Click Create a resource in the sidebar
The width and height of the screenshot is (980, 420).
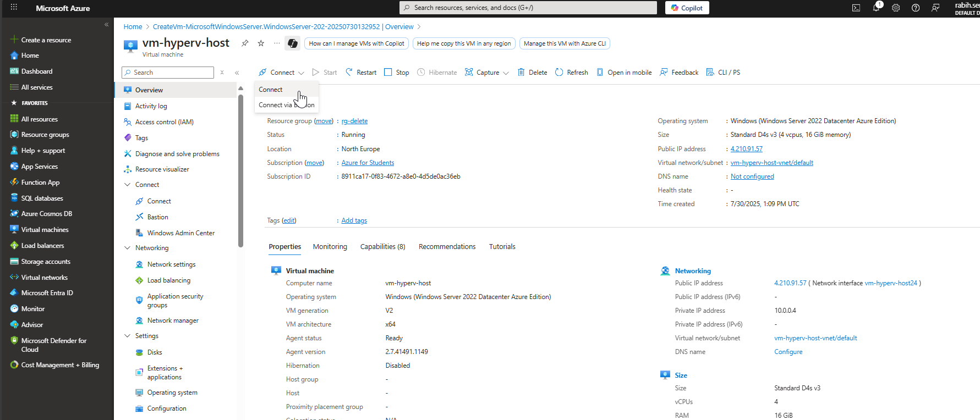coord(46,40)
